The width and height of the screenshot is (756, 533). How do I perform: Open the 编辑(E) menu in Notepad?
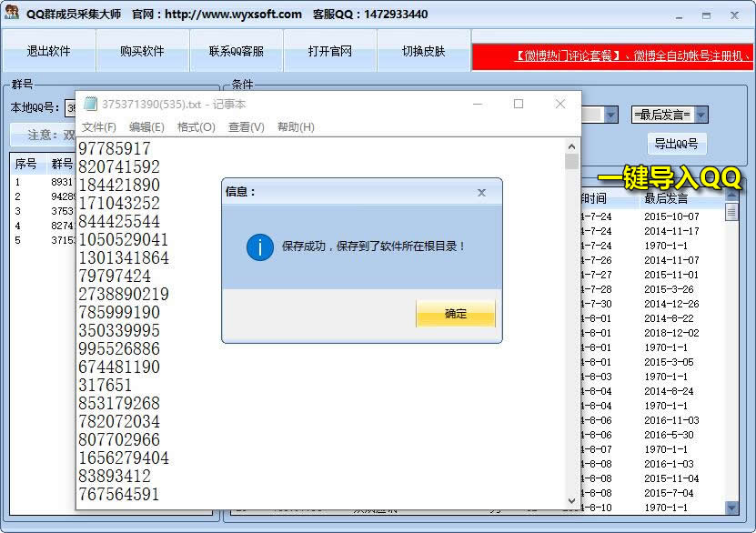tap(146, 126)
